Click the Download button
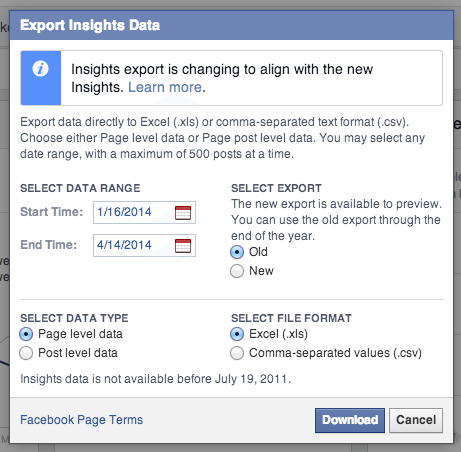Image resolution: width=461 pixels, height=452 pixels. (350, 420)
